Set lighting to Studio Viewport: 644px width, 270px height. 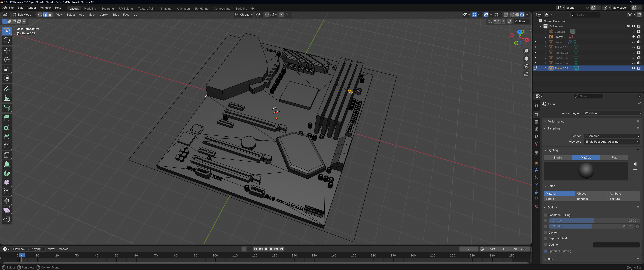point(558,158)
